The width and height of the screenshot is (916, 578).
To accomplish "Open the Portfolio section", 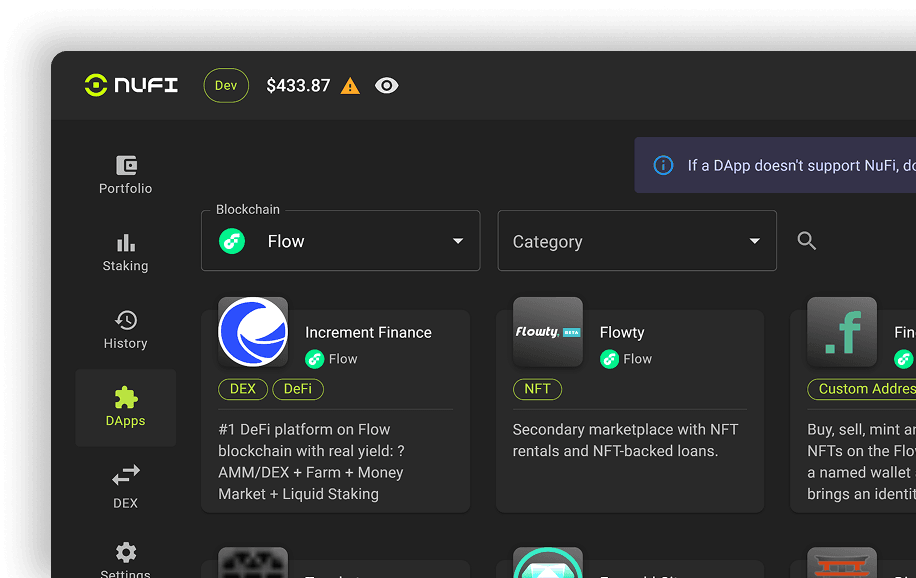I will click(x=125, y=174).
